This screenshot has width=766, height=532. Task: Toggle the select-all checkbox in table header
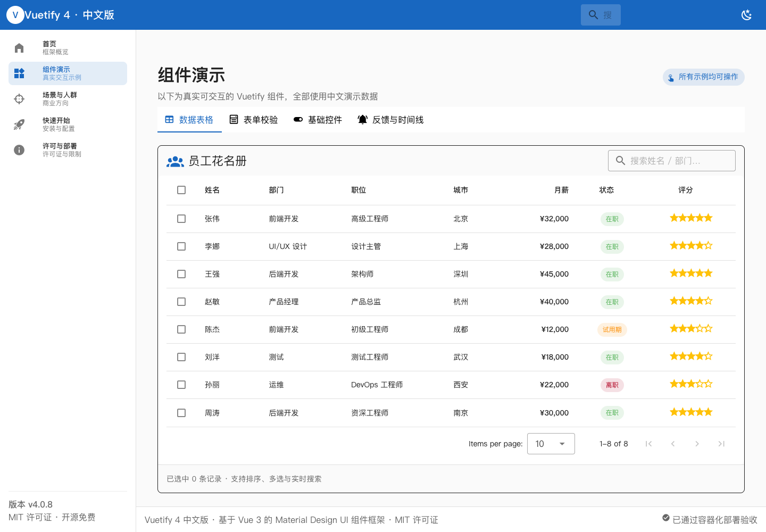tap(181, 190)
